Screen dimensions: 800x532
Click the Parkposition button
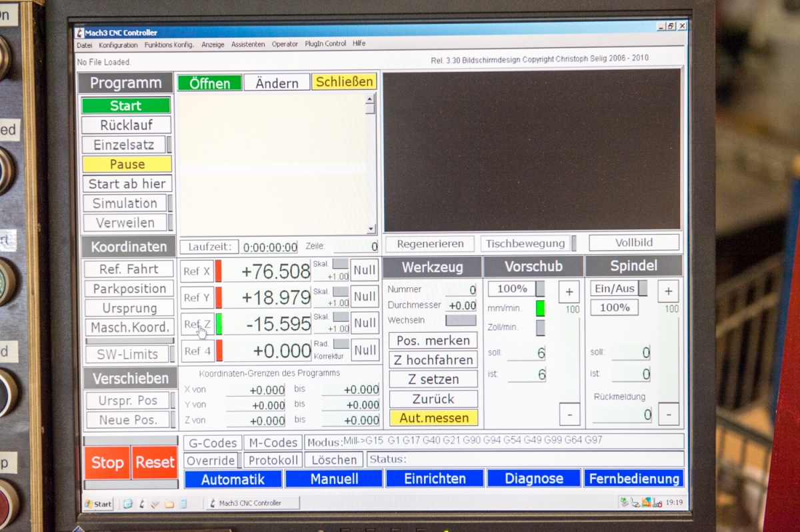click(129, 289)
